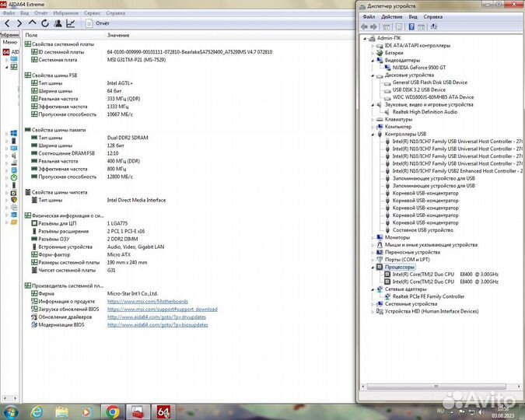The image size is (525, 420).
Task: Open Сервис menu in AIDA64
Action: pos(92,13)
